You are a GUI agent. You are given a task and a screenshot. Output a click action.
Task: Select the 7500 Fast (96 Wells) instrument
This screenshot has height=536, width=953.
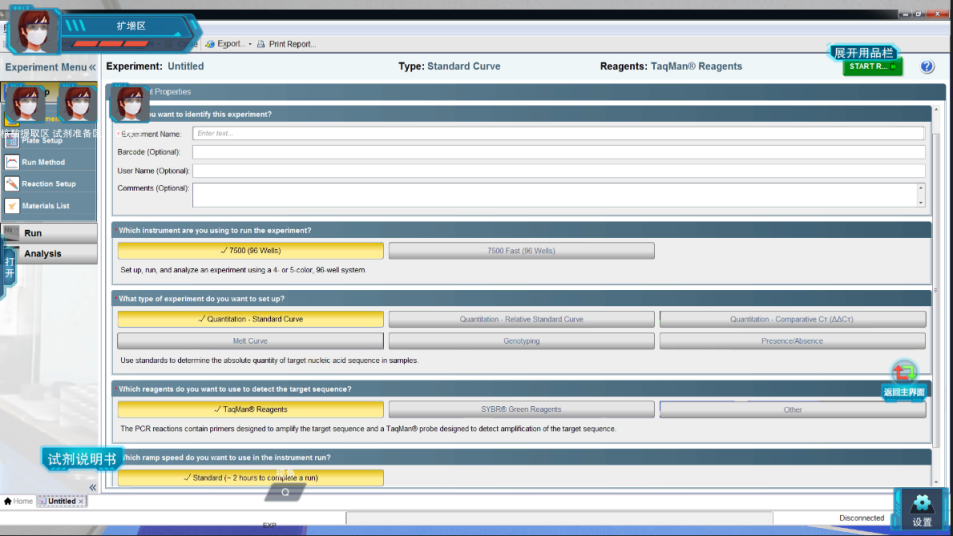click(521, 251)
